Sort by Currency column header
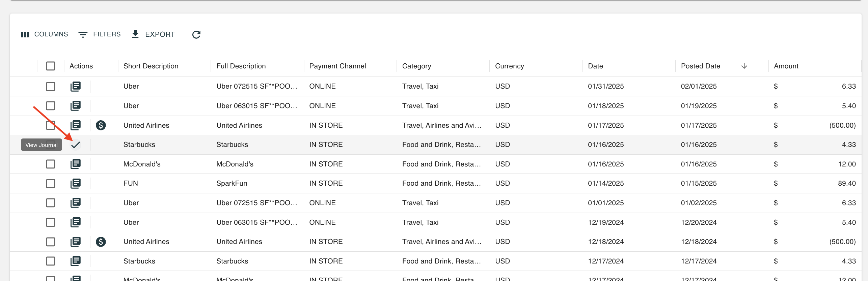 [509, 66]
